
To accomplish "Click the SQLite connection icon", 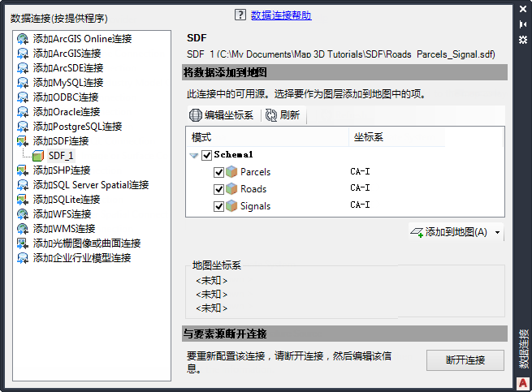I will (23, 200).
